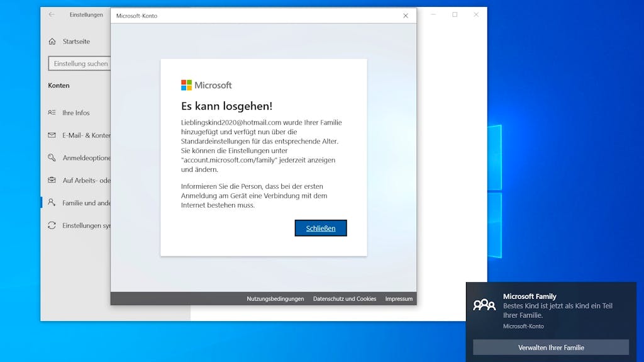644x362 pixels.
Task: Click the Microsoft Family notification title
Action: (x=530, y=296)
